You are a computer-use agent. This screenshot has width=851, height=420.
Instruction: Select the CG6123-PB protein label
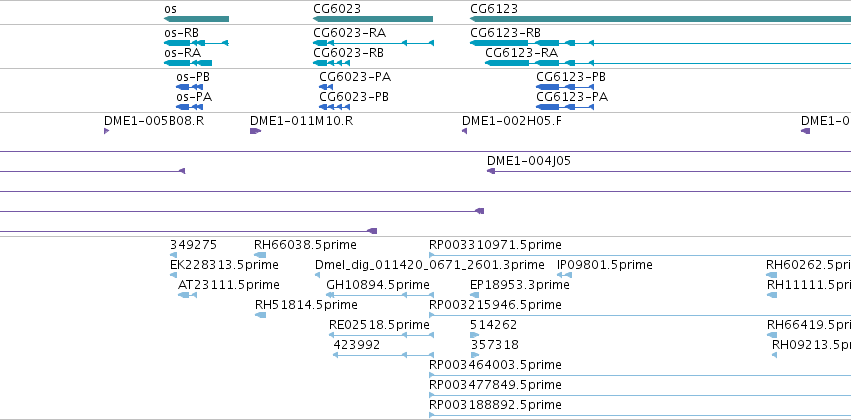coord(571,77)
